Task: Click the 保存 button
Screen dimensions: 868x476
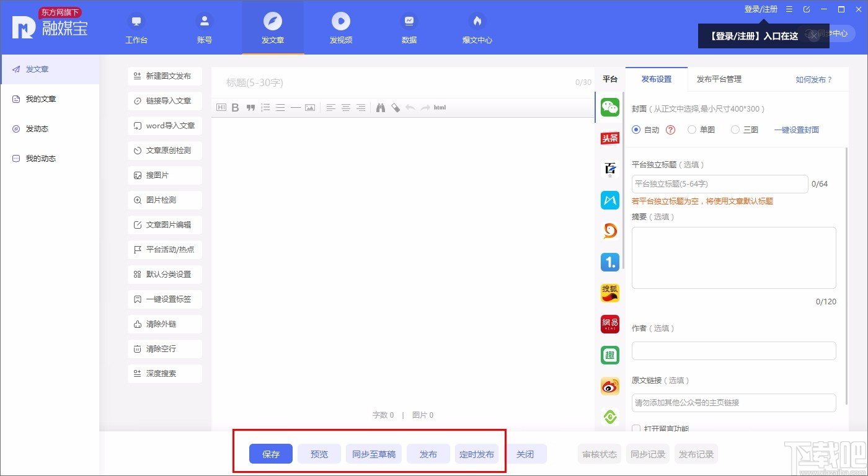Action: tap(270, 454)
